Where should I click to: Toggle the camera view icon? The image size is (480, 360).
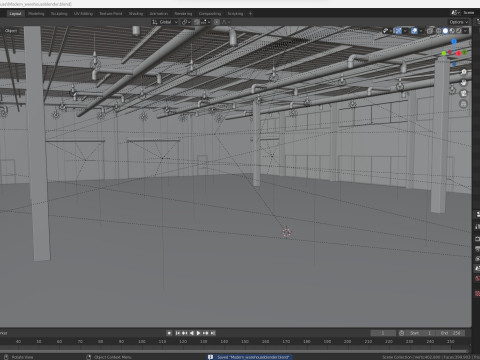tap(463, 93)
